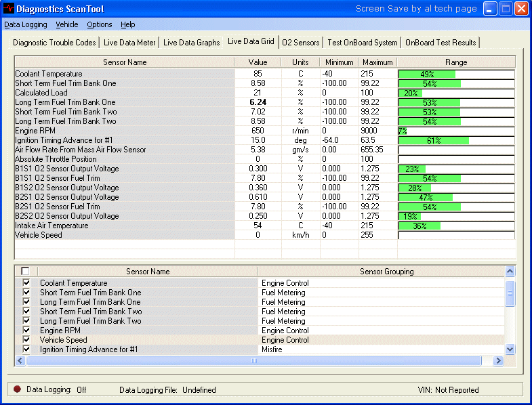The height and width of the screenshot is (405, 532).
Task: Open the Live Data Graphs tab
Action: [191, 43]
